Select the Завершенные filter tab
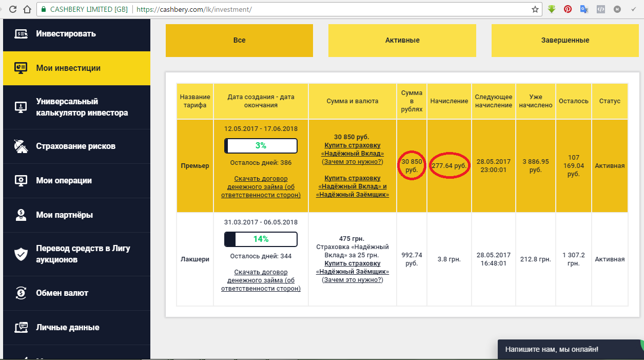Viewport: 644px width, 360px height. pos(565,41)
